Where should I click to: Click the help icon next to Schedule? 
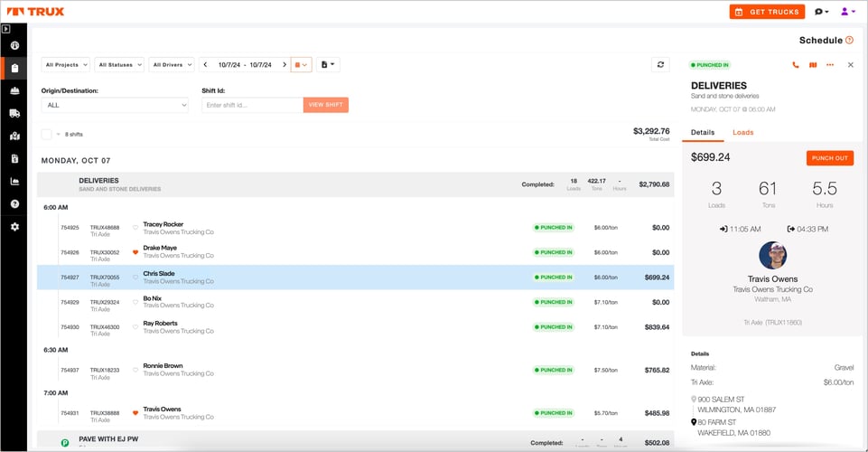[x=849, y=40]
